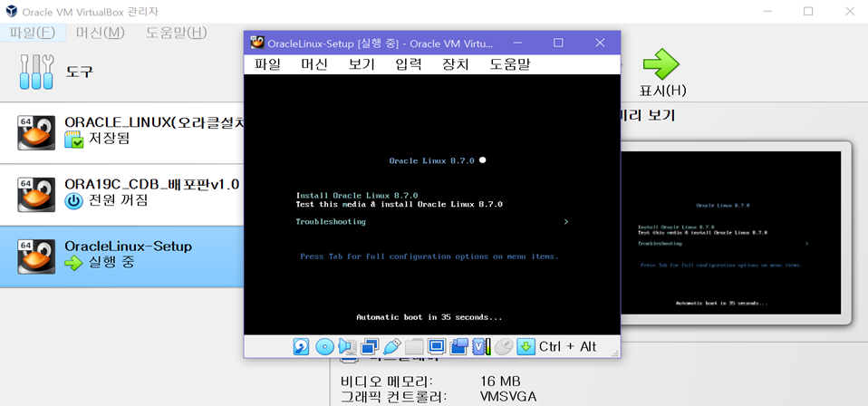Viewport: 868px width, 406px height.
Task: Maximize the OracleLinux-Setup VM window
Action: (x=558, y=43)
